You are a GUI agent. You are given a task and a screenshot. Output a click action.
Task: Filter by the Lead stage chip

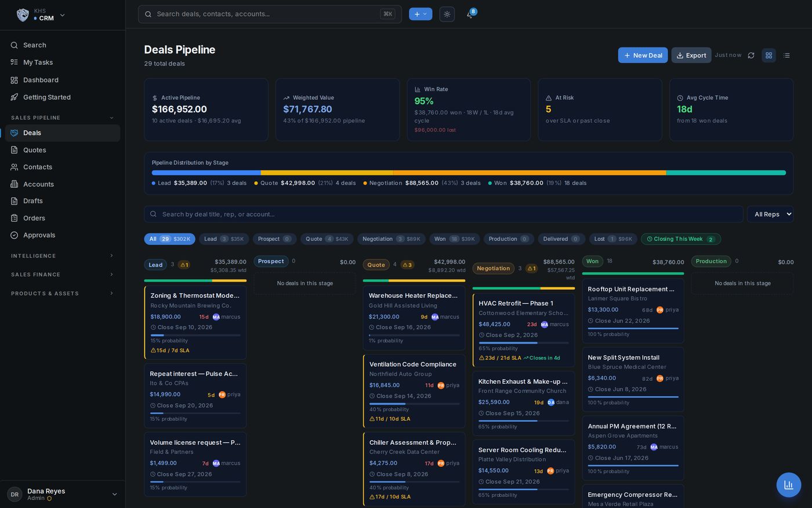coord(224,239)
